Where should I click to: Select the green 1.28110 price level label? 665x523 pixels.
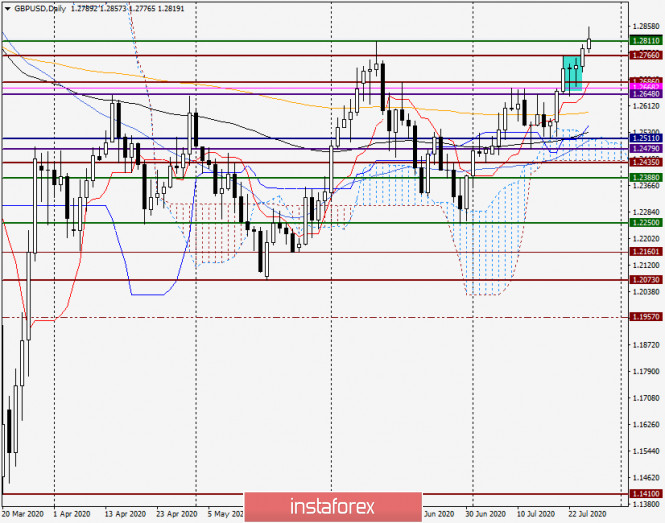tap(645, 41)
